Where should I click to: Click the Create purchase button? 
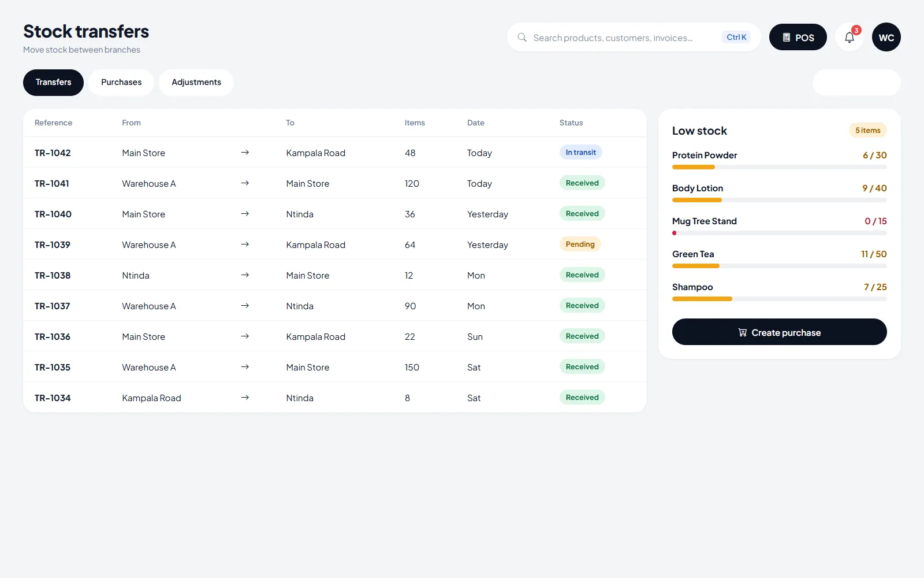point(780,332)
